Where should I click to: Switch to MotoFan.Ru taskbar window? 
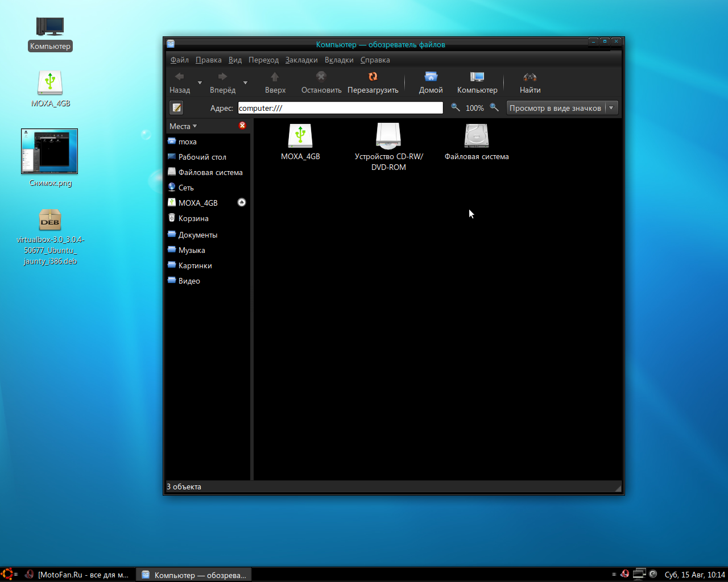click(x=78, y=575)
